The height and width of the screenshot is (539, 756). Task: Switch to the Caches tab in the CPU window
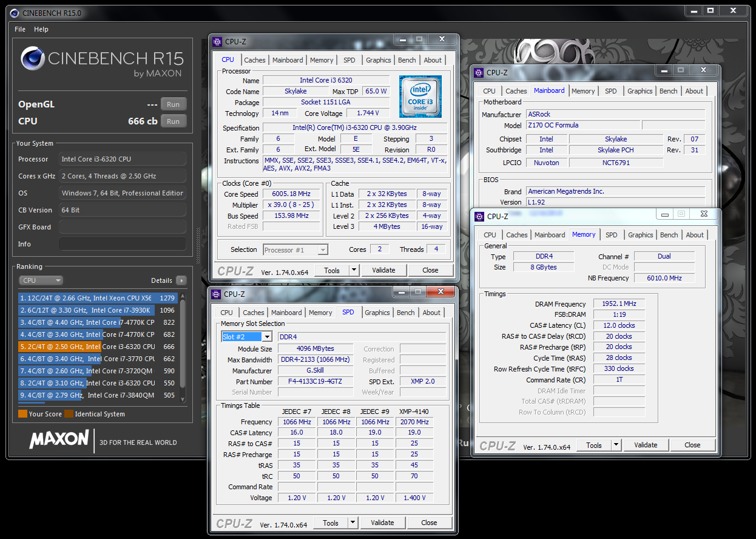point(254,60)
